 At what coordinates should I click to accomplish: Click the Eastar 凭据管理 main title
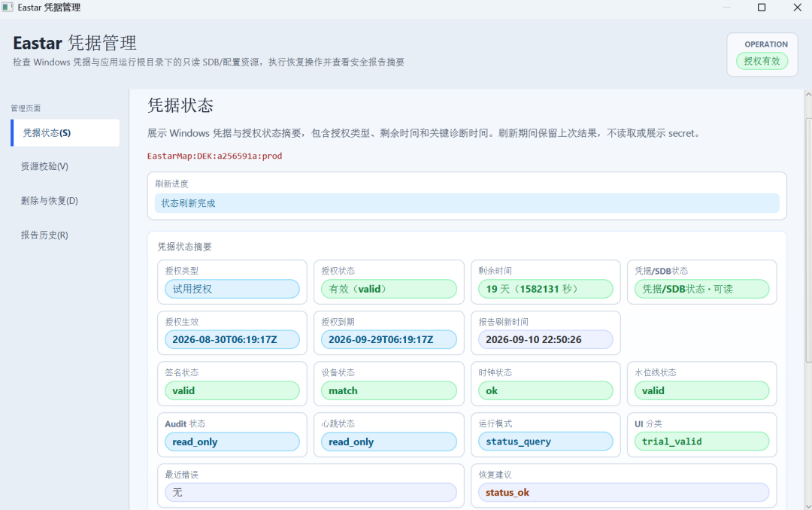(x=75, y=42)
